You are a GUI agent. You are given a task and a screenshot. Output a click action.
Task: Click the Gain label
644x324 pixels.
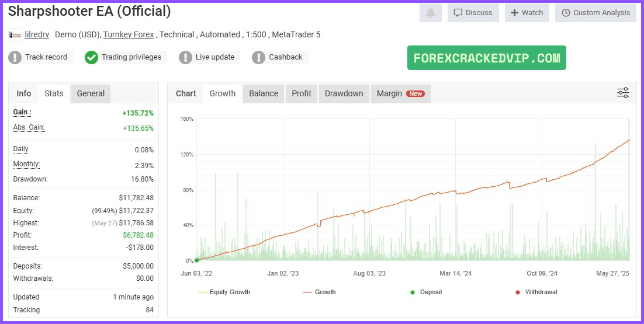(x=22, y=112)
